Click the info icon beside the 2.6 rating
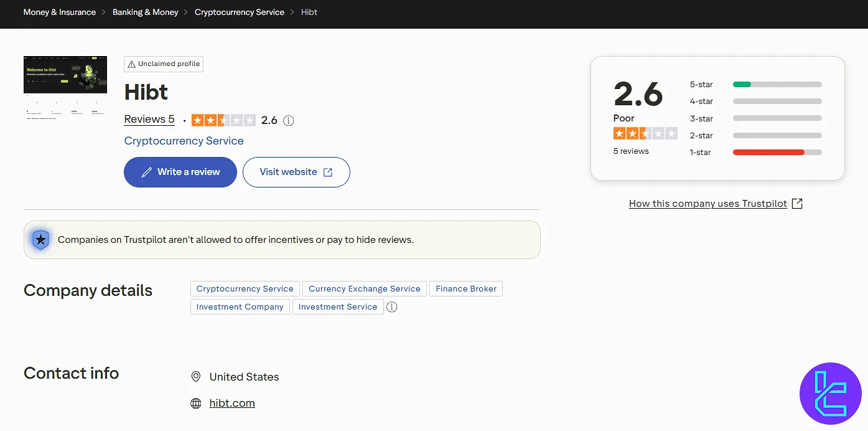Viewport: 868px width, 431px height. point(288,121)
